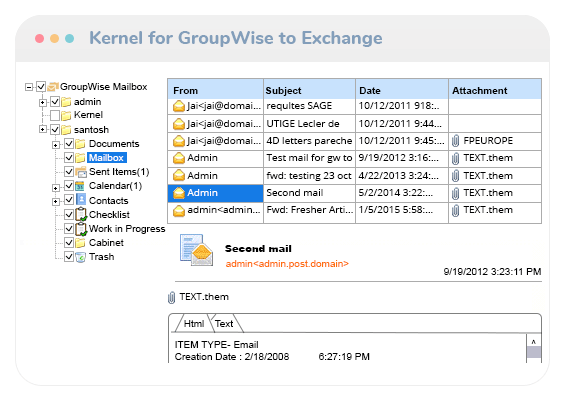Uncheck the admin folder checkbox
The image size is (565, 401).
pyautogui.click(x=55, y=102)
